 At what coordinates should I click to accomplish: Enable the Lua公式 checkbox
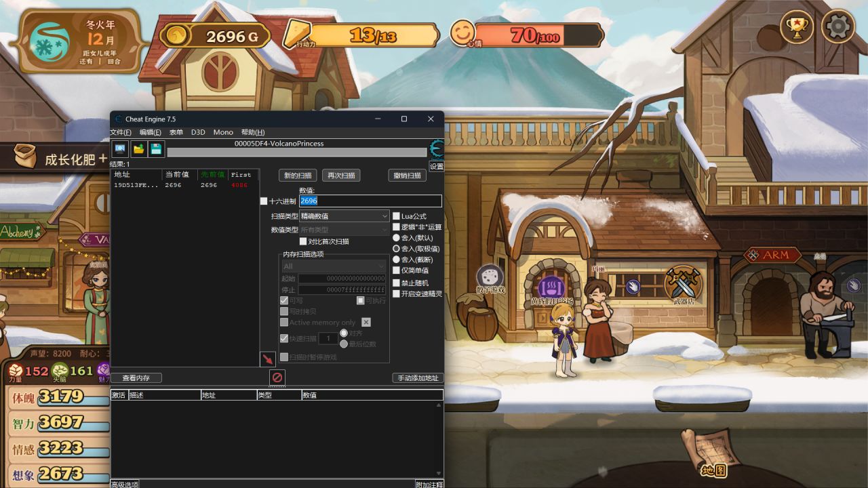click(x=396, y=216)
